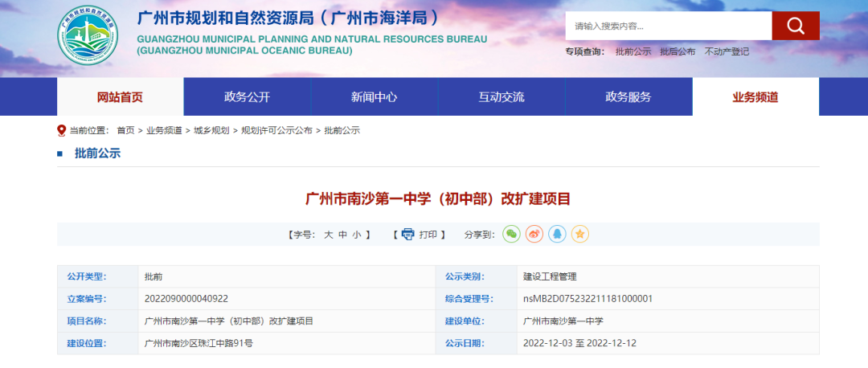Switch to the 业务频道 tab

point(755,97)
